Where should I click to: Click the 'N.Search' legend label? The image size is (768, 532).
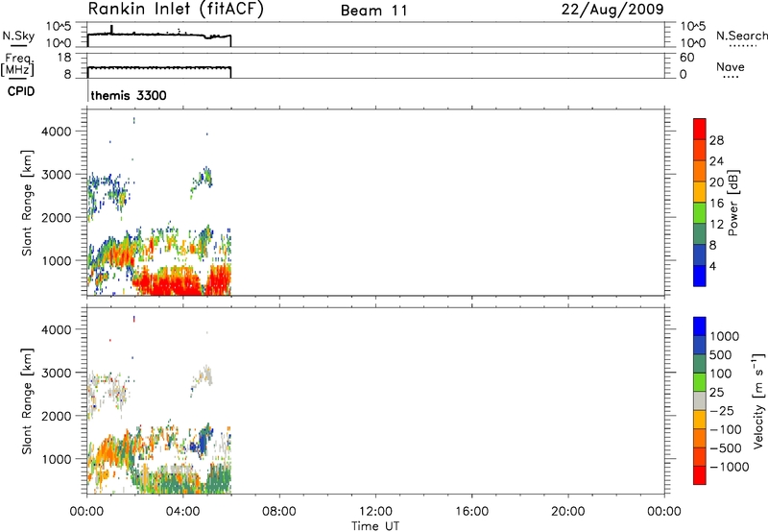pyautogui.click(x=741, y=36)
